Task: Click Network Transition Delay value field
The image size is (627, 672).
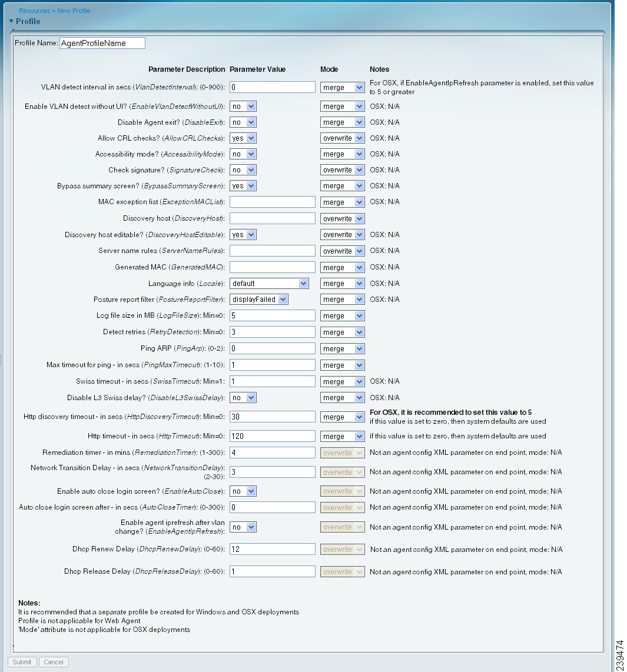Action: pos(273,472)
